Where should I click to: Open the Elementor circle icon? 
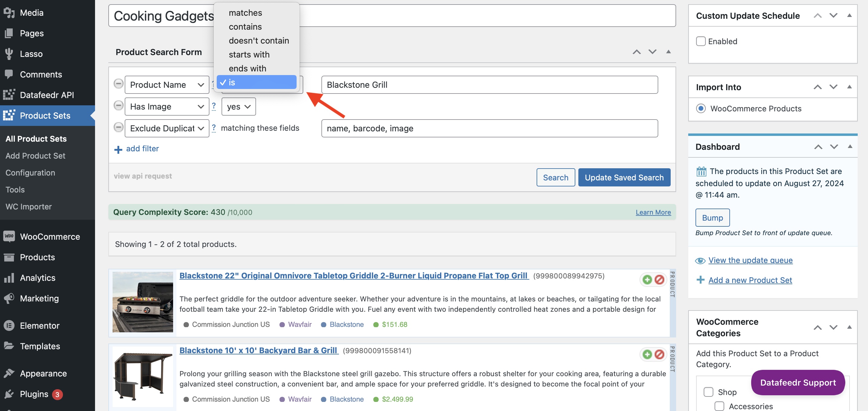pyautogui.click(x=9, y=326)
